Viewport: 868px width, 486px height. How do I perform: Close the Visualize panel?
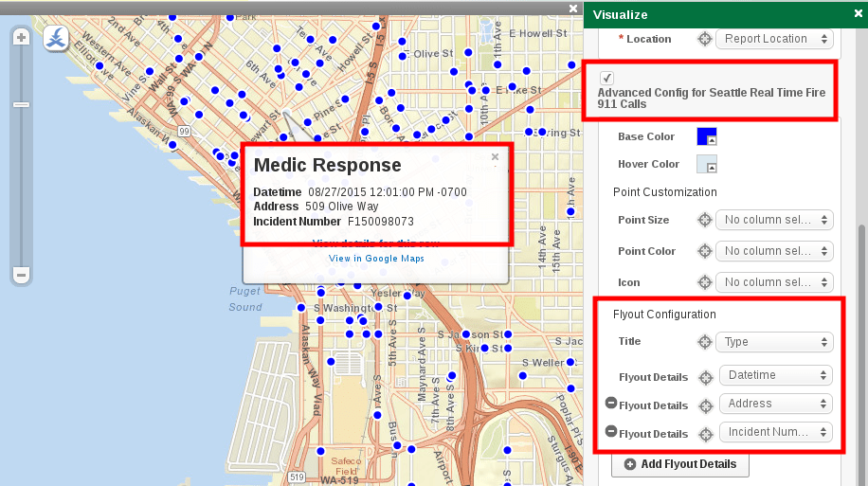pos(858,13)
